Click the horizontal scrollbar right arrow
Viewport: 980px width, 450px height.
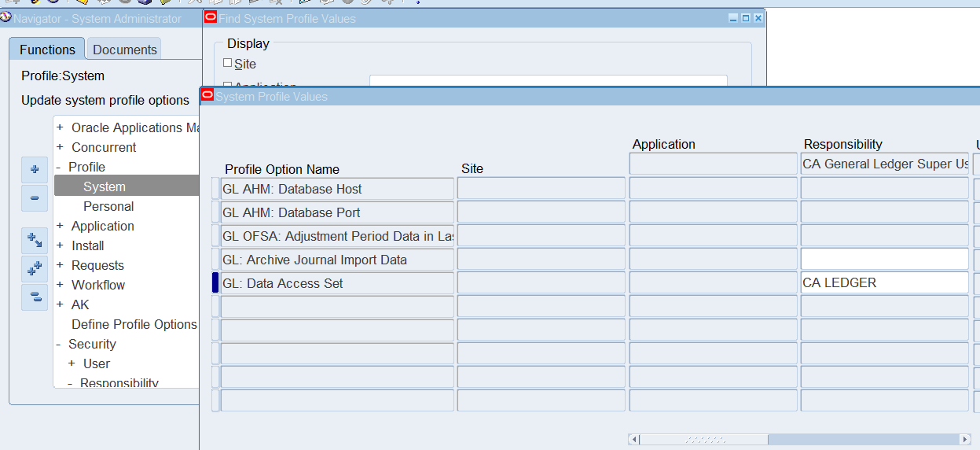(965, 439)
